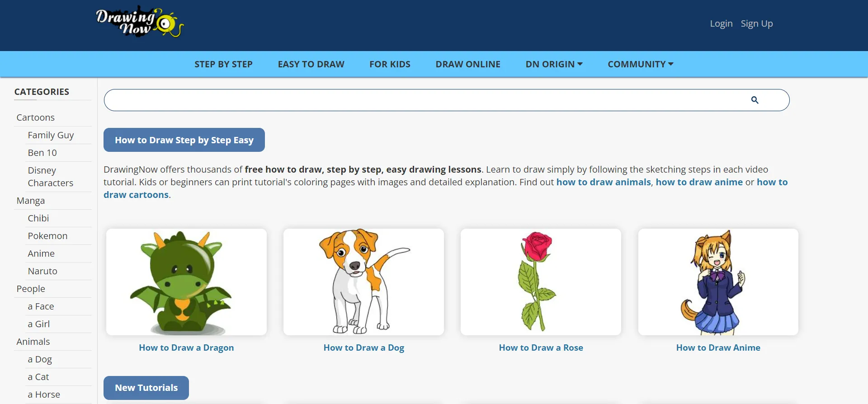Select the Pokemon category
This screenshot has height=404, width=868.
pos(47,236)
